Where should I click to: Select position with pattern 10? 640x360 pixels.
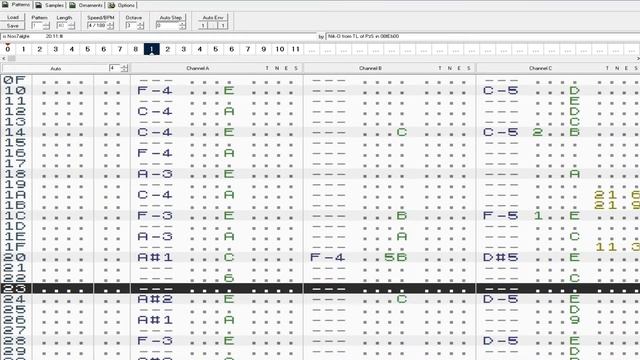[280, 49]
